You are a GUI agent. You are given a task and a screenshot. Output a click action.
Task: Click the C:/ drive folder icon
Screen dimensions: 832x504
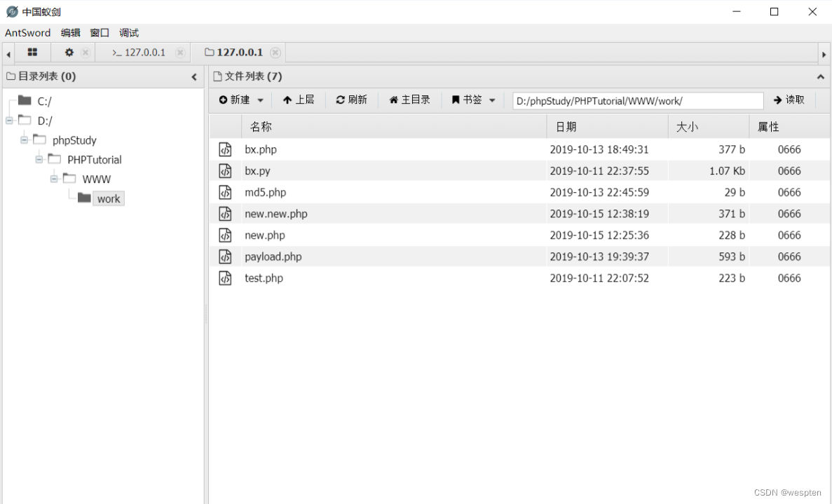[25, 100]
